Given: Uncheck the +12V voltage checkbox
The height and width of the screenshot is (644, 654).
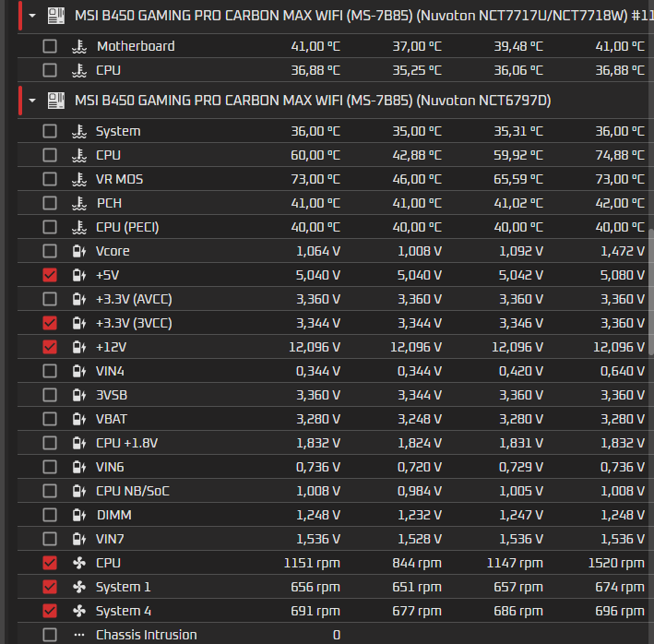Looking at the screenshot, I should tap(50, 347).
